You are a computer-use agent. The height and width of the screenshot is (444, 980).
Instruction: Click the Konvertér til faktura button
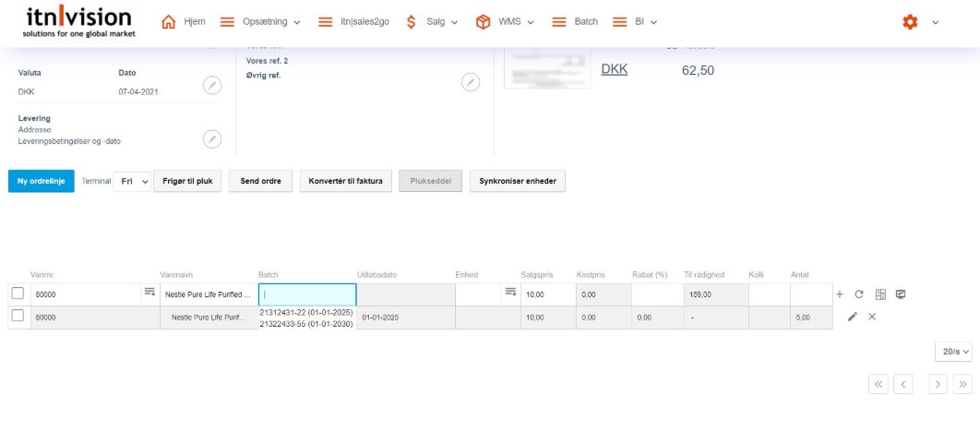[x=346, y=181]
